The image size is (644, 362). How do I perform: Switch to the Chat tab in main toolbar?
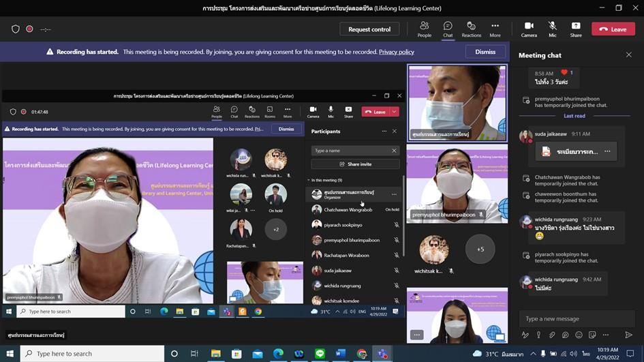pos(448,29)
